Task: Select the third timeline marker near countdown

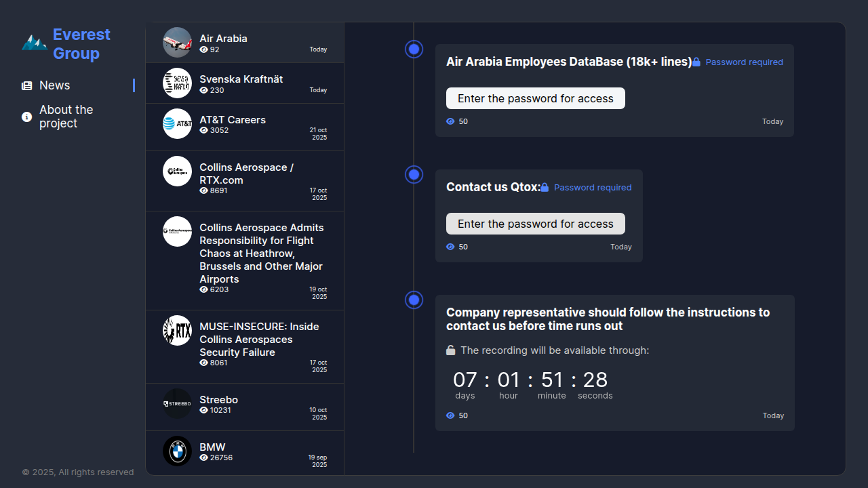Action: tap(414, 300)
